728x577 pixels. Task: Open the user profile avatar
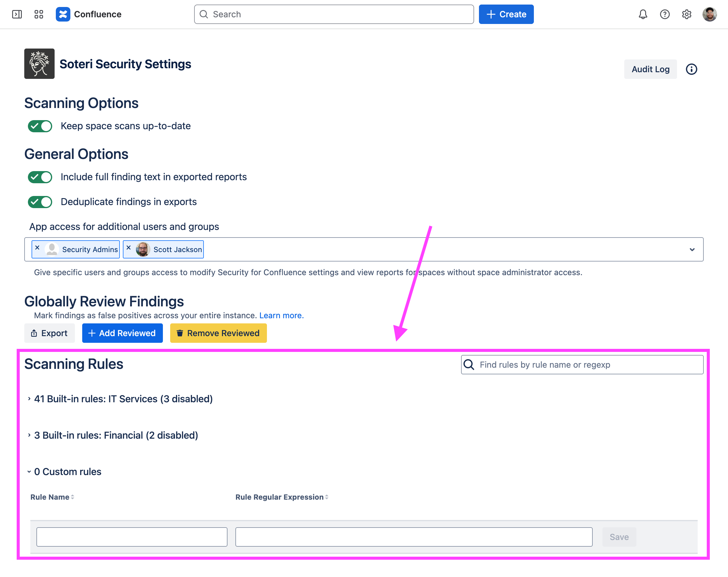coord(709,14)
